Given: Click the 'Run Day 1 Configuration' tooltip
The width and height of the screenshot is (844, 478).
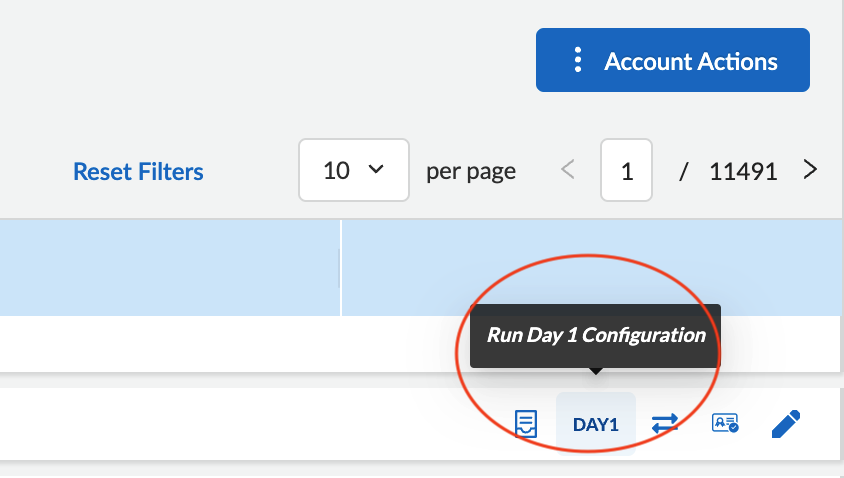Looking at the screenshot, I should coord(595,335).
